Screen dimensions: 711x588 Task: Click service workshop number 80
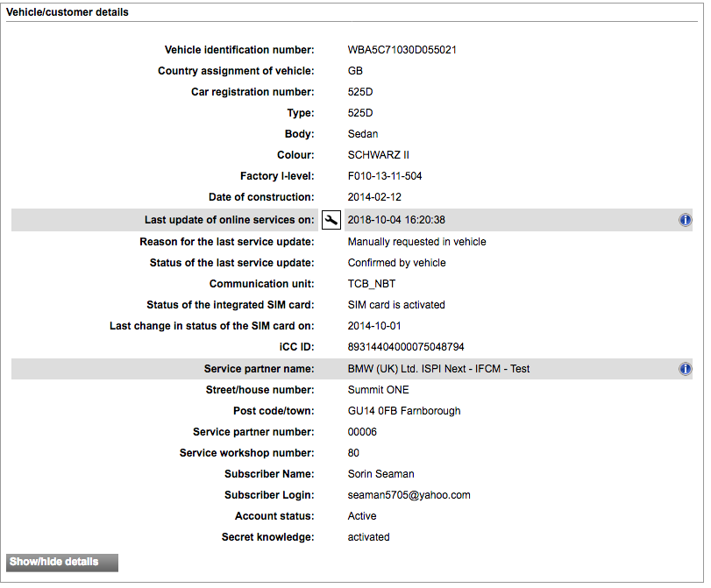pyautogui.click(x=353, y=453)
